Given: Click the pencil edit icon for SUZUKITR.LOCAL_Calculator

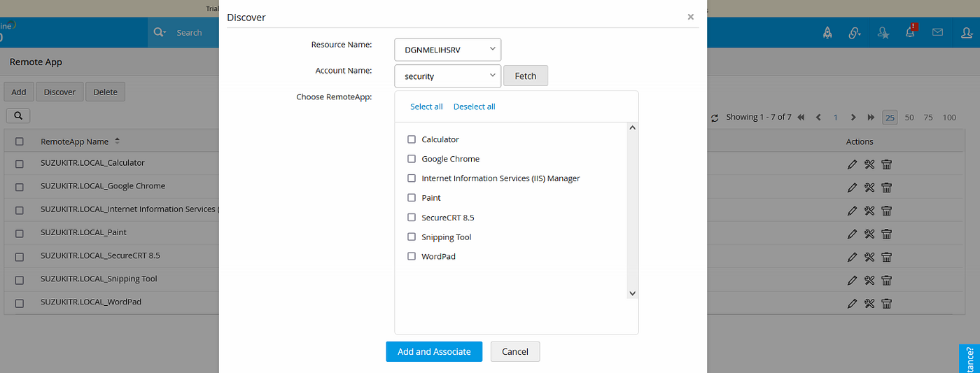Looking at the screenshot, I should [852, 164].
